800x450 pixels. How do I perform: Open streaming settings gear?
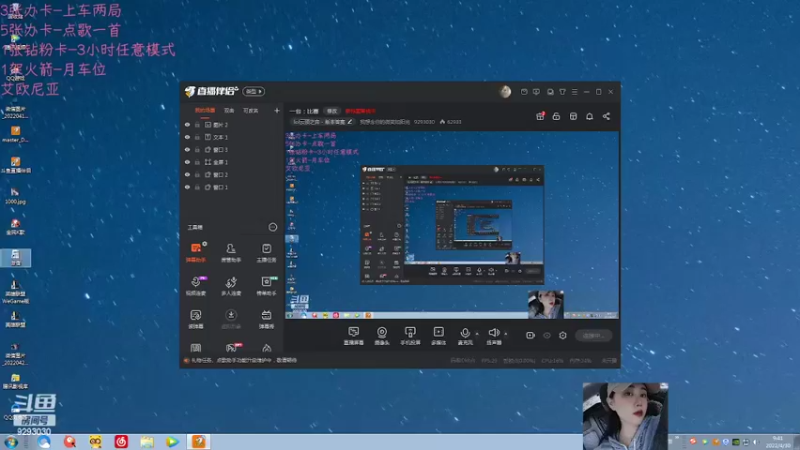coord(563,335)
